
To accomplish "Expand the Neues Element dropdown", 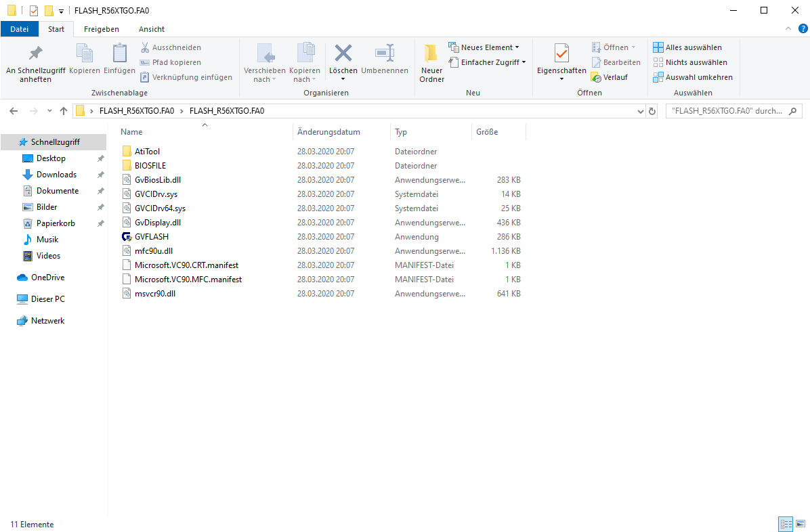I will 484,47.
